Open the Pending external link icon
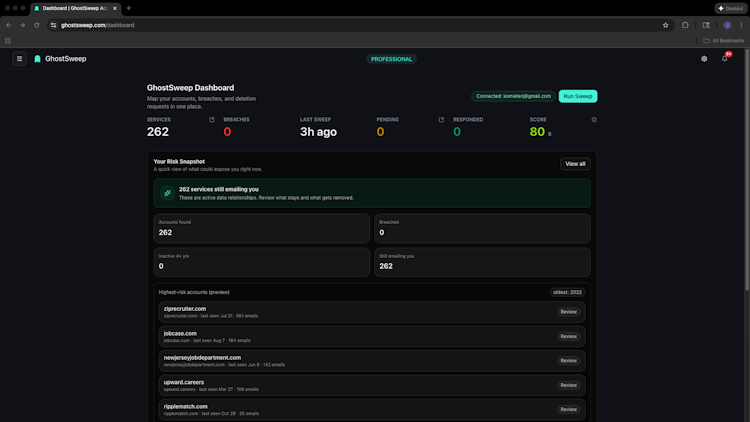The width and height of the screenshot is (750, 422). point(441,120)
